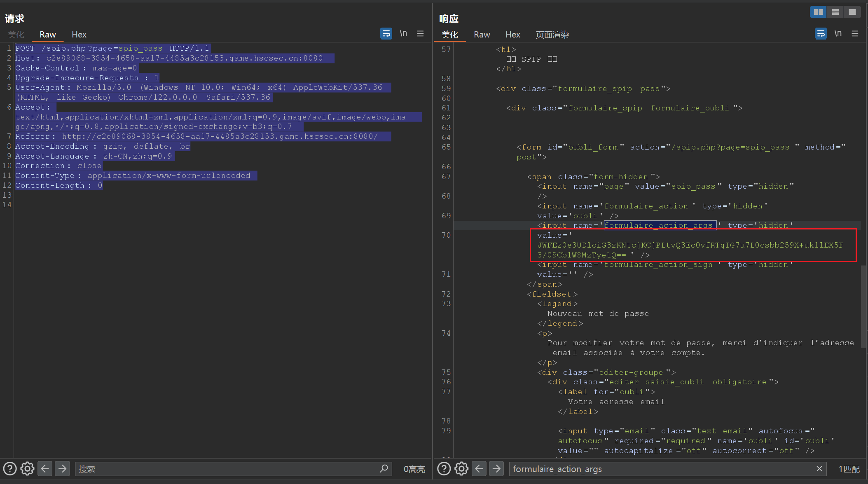Image resolution: width=868 pixels, height=484 pixels.
Task: Click the Content-Type header line
Action: [133, 175]
